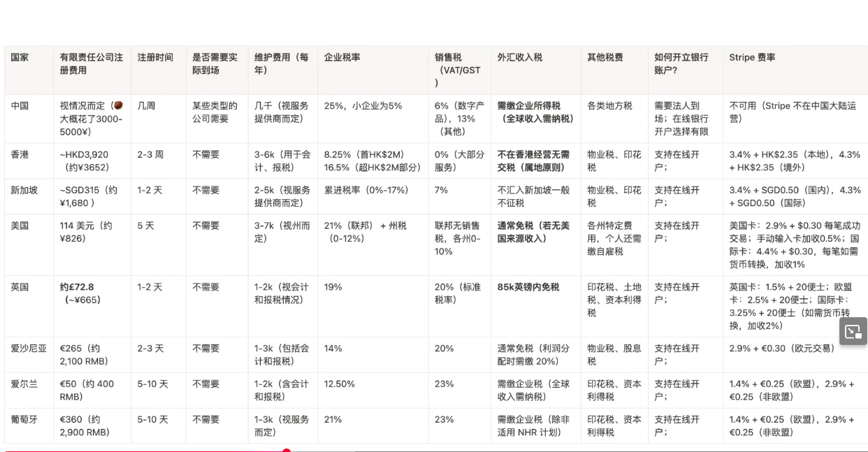Click the picture-in-picture floating icon
Screen dimensions: 868x452
(x=853, y=332)
